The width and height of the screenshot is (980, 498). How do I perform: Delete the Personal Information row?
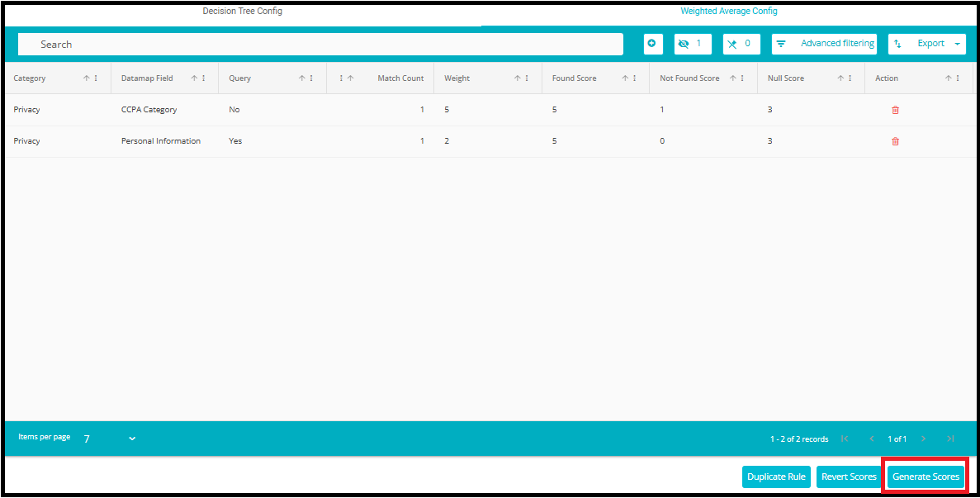click(895, 141)
